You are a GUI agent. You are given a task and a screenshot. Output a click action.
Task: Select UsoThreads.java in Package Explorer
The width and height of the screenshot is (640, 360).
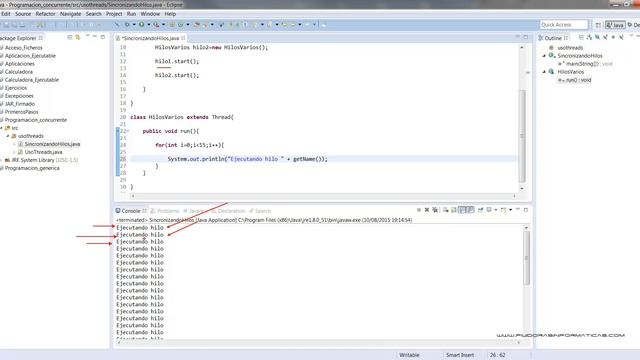click(40, 152)
